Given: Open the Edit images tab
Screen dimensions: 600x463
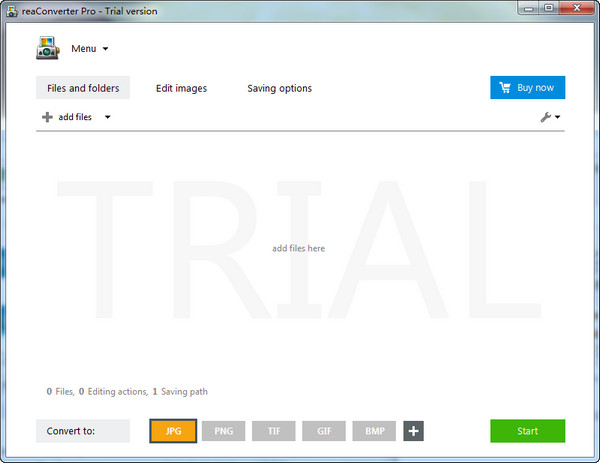Looking at the screenshot, I should point(181,88).
